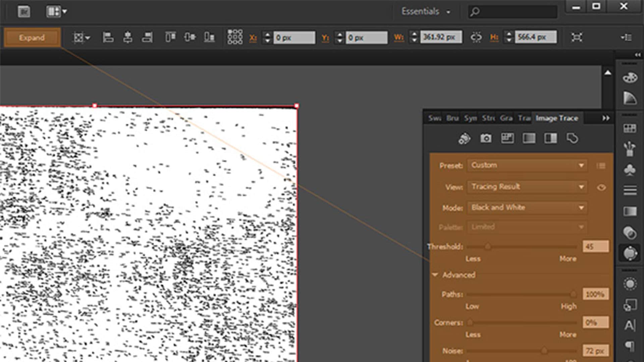Select the reference point grid locator

pyautogui.click(x=235, y=37)
